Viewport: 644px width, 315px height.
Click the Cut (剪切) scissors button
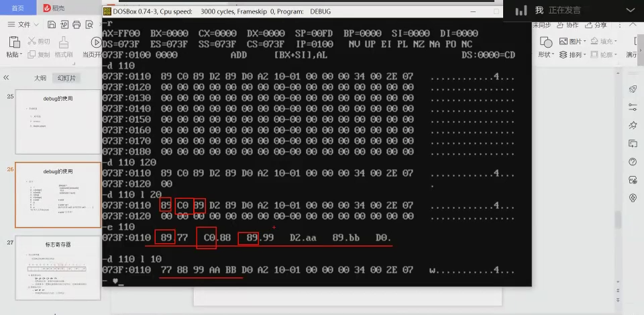(39, 41)
